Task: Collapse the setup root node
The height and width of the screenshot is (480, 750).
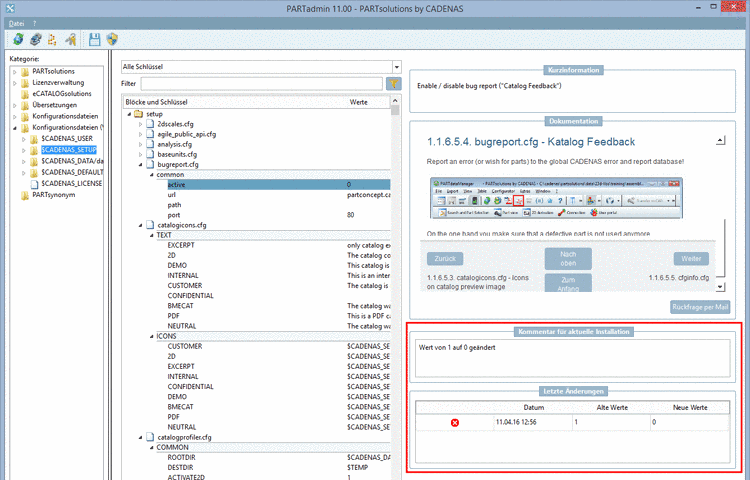Action: click(129, 114)
